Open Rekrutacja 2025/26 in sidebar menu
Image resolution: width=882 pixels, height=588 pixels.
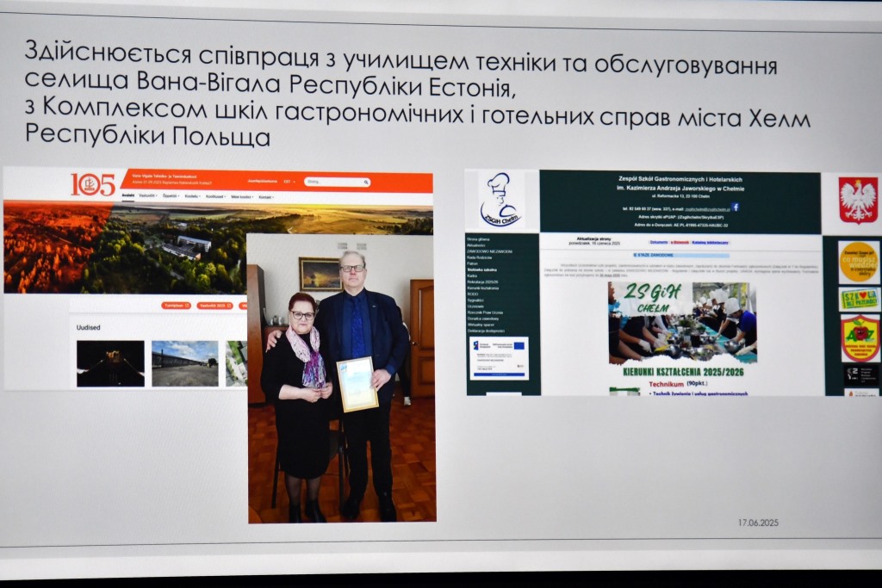click(483, 282)
